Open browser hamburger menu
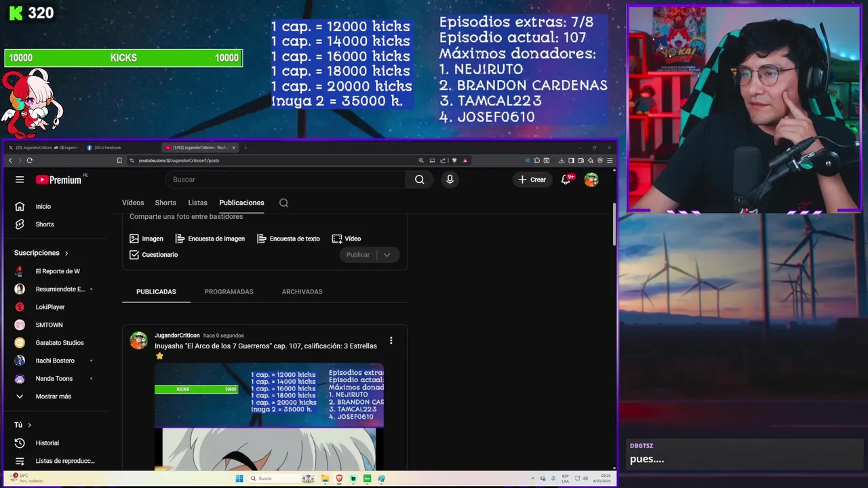Viewport: 868px width, 488px height. point(610,161)
